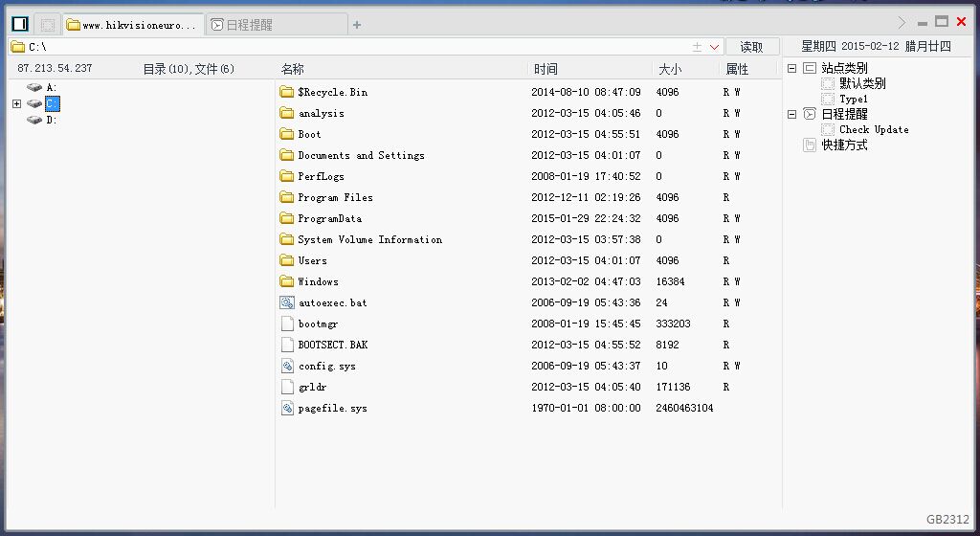Viewport: 980px width, 536px height.
Task: Click the C: drive disk icon
Action: click(x=34, y=103)
